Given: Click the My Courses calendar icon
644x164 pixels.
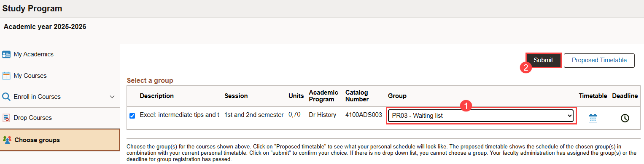Looking at the screenshot, I should click(6, 76).
